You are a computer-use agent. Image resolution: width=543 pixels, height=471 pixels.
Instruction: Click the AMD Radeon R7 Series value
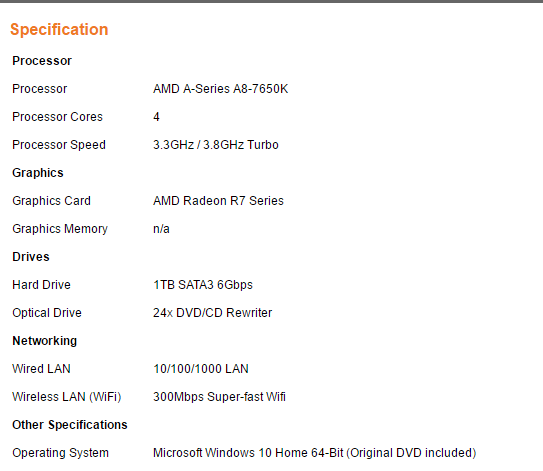coord(219,201)
